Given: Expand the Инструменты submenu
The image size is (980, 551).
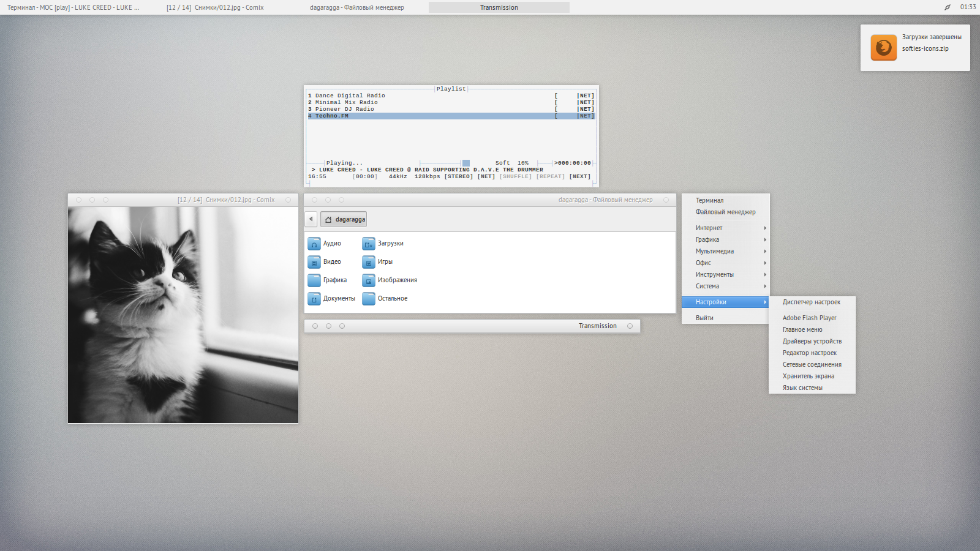Looking at the screenshot, I should tap(725, 275).
